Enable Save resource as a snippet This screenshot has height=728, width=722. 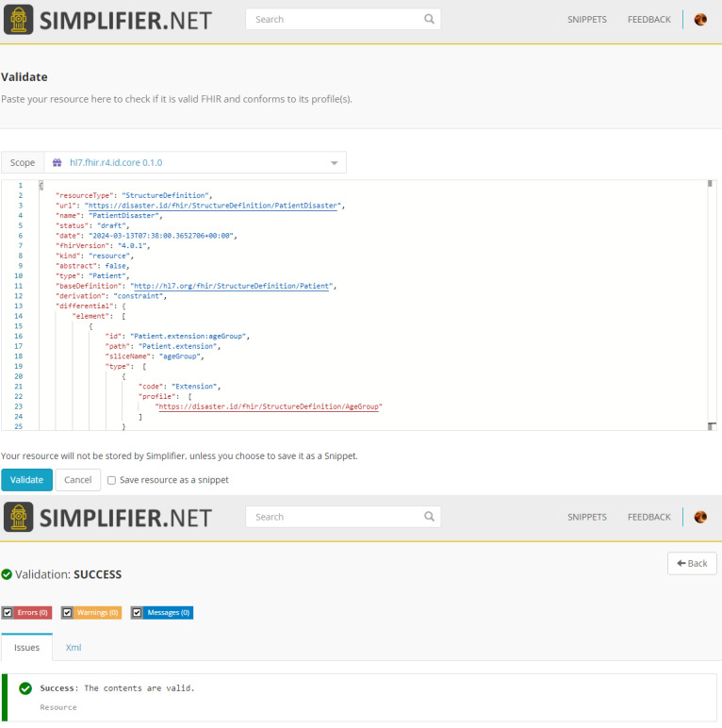coord(111,480)
